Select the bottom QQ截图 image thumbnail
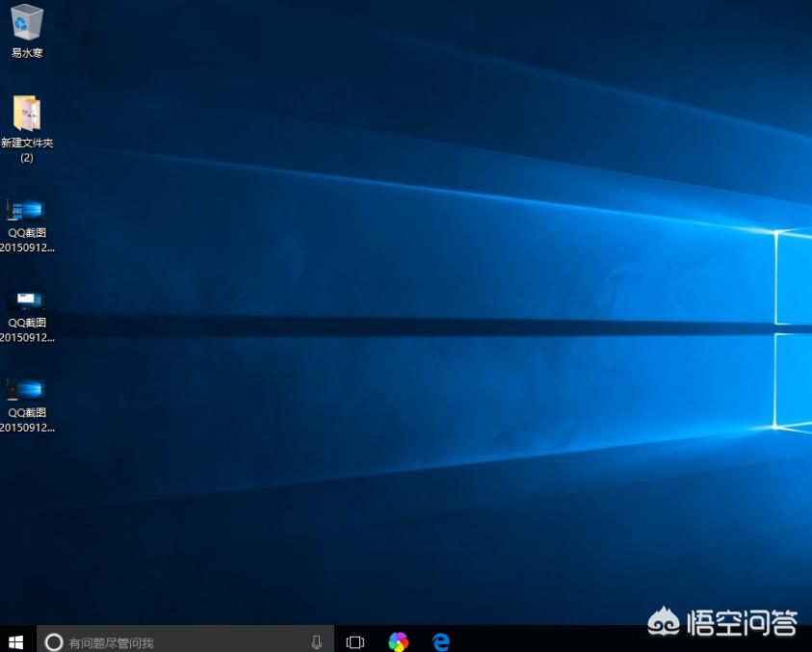This screenshot has height=652, width=812. [26, 389]
